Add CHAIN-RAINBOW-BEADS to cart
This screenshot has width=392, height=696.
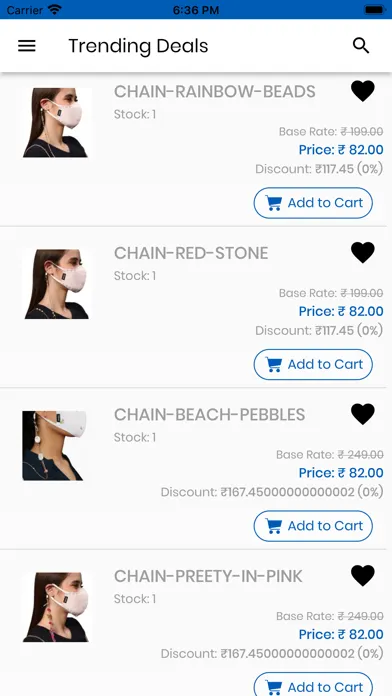click(313, 203)
